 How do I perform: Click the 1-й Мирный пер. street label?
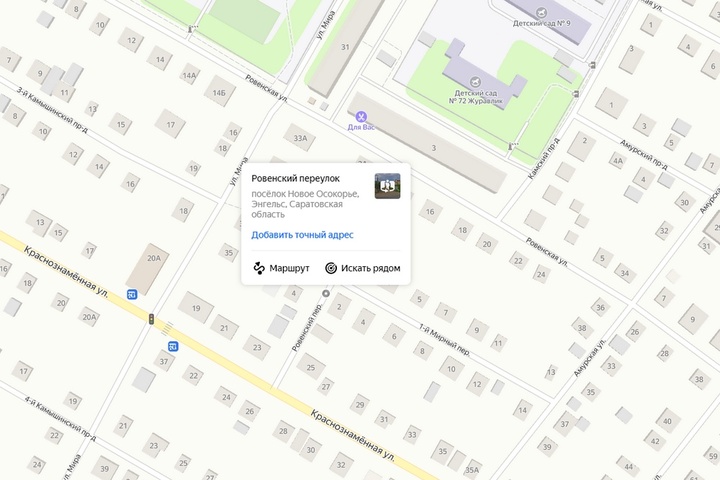tap(444, 339)
